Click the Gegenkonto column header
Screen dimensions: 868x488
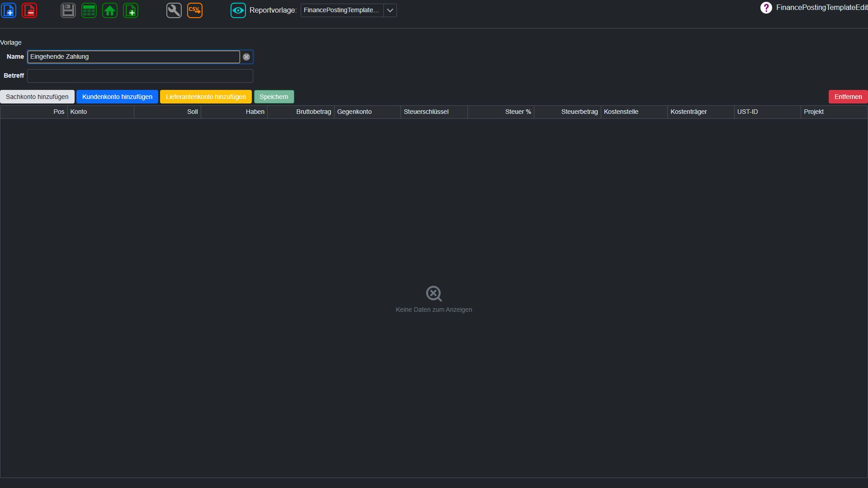pos(368,112)
